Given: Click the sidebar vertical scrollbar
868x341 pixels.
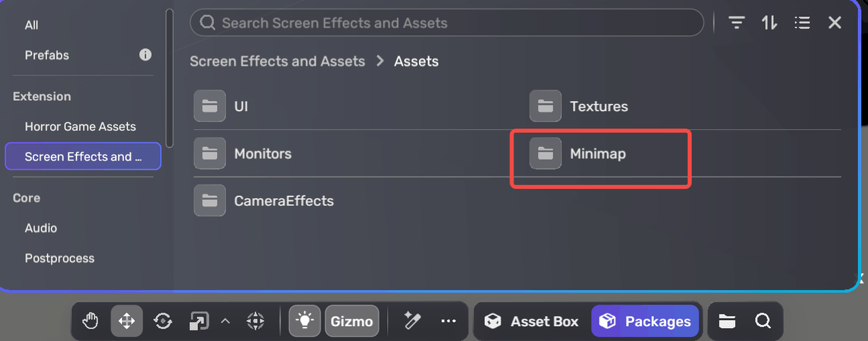Looking at the screenshot, I should pyautogui.click(x=170, y=75).
